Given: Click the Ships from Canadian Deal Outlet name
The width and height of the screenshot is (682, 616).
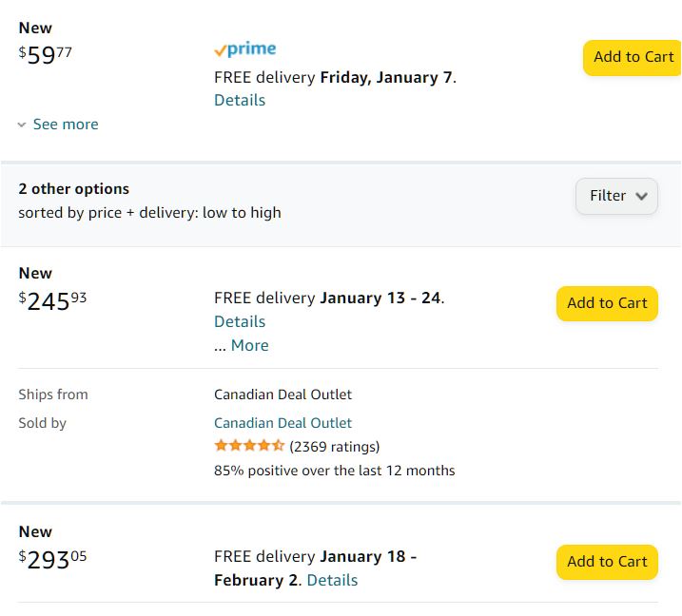Looking at the screenshot, I should pos(283,395).
